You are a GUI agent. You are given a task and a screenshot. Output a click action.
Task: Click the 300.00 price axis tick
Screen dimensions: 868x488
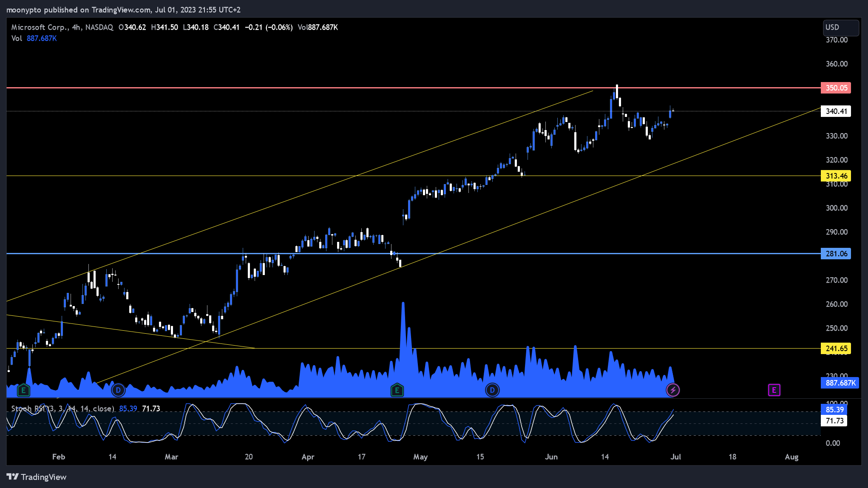[837, 208]
